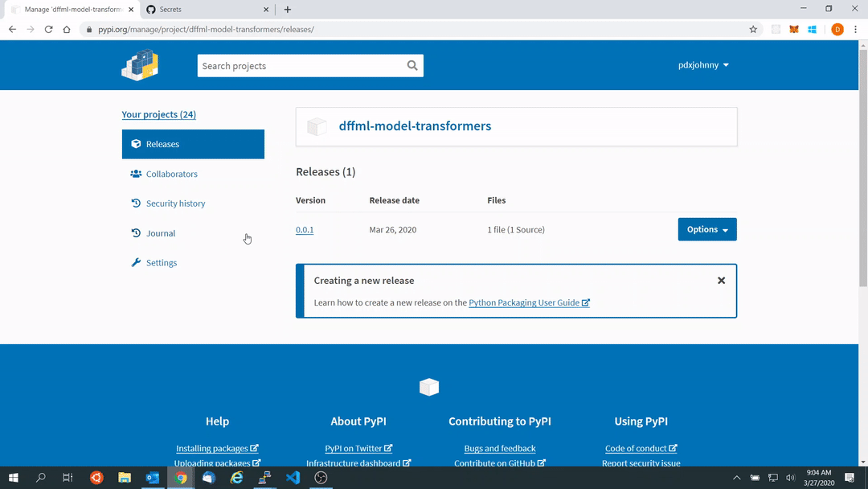Open Security history in sidebar
The height and width of the screenshot is (489, 868).
pyautogui.click(x=175, y=203)
